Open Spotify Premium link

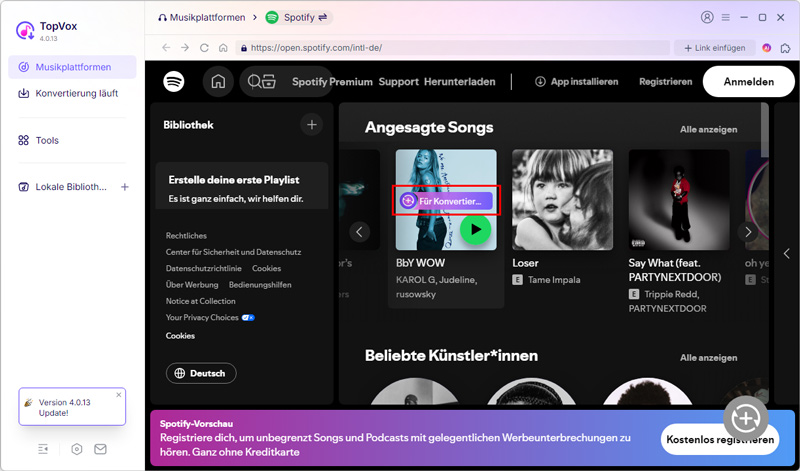tap(332, 82)
